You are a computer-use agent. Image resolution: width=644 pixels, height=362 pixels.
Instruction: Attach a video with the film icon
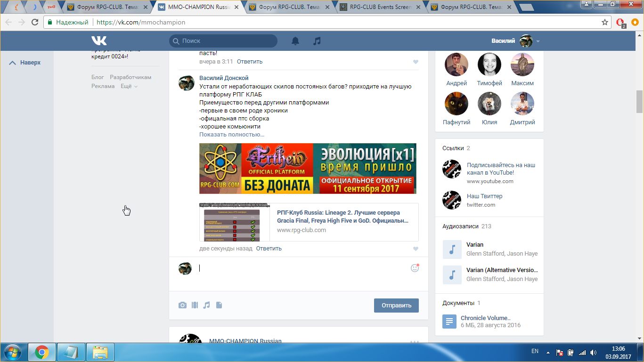[195, 305]
